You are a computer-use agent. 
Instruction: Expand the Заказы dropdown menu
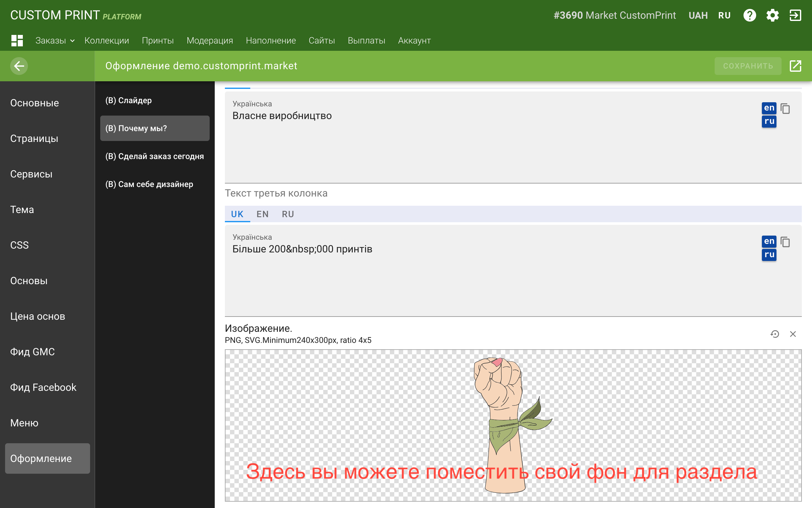coord(55,40)
